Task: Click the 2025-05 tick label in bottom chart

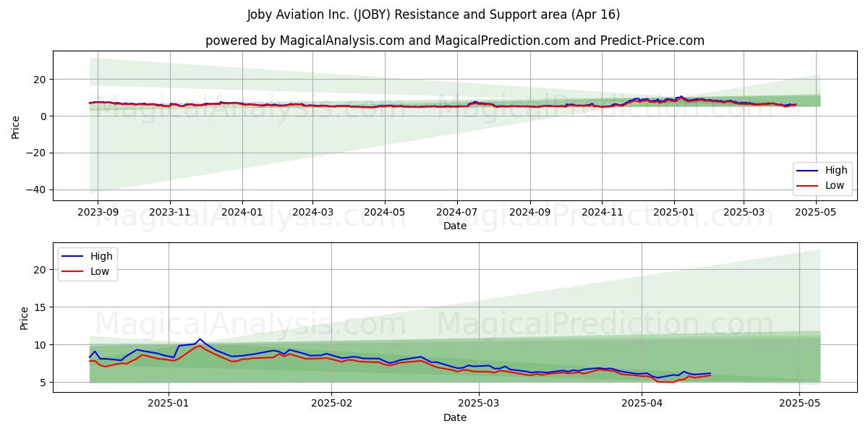Action: 800,404
